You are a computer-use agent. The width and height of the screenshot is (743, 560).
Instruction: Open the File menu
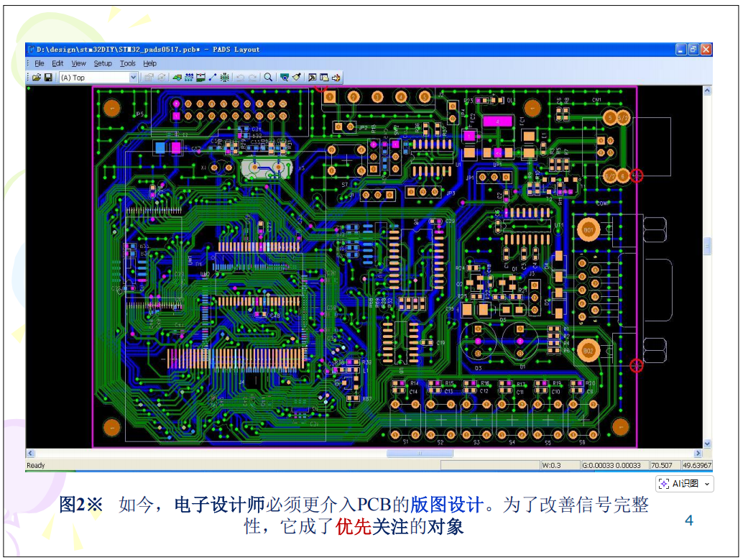(40, 63)
